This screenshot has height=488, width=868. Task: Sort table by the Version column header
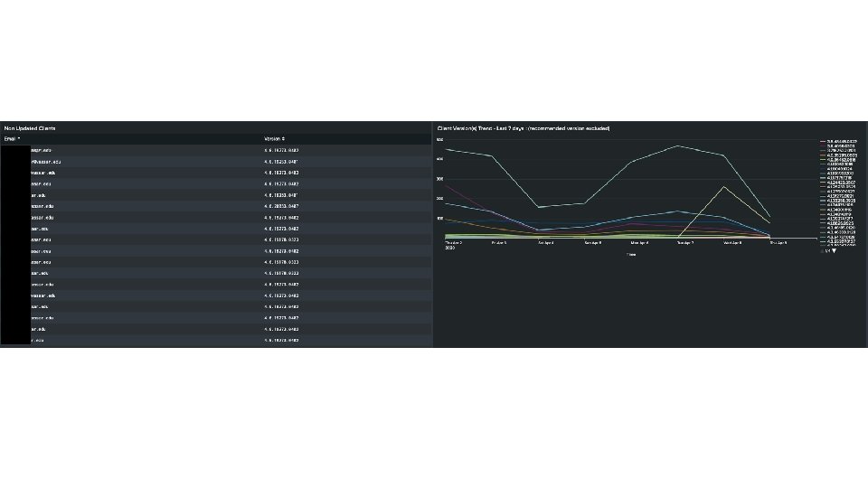point(275,139)
